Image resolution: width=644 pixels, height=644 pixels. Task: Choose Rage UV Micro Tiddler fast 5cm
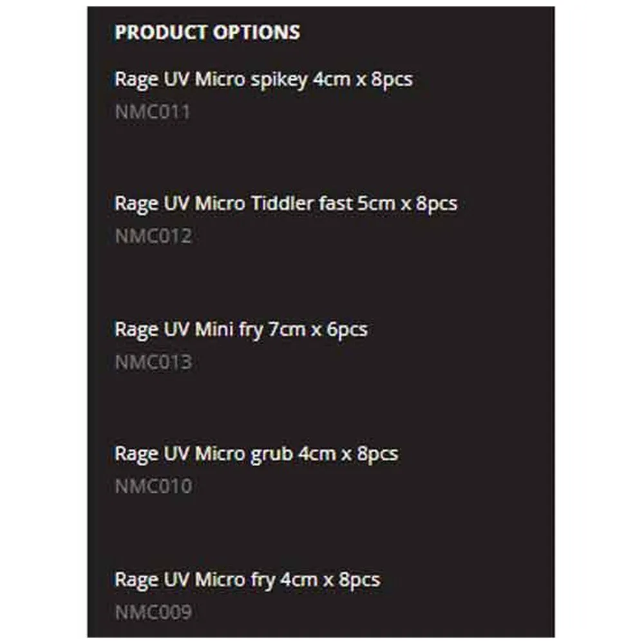285,204
